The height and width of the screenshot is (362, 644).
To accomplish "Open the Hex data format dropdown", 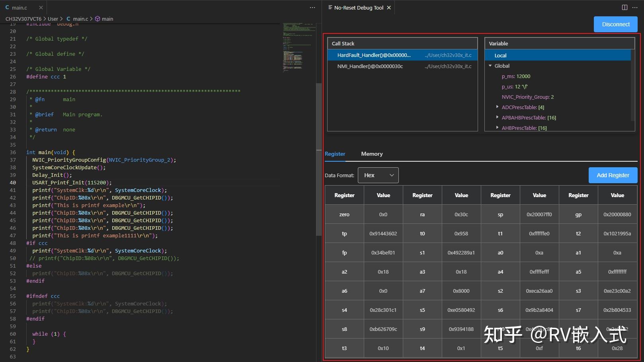I will coord(378,175).
